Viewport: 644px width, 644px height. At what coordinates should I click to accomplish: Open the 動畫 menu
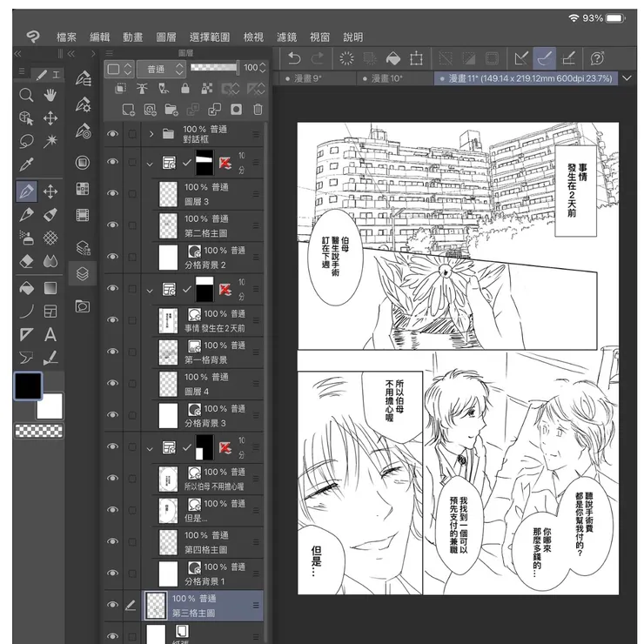[x=133, y=37]
